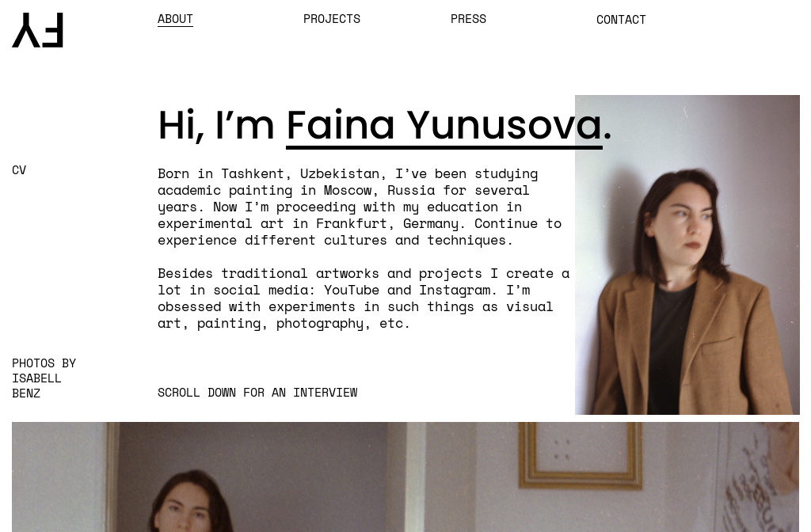Click the wide photo below the intro
This screenshot has height=532, width=811.
click(x=405, y=477)
